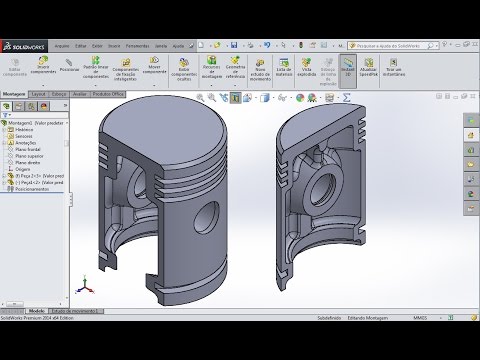Open Display style cube dropdown
The height and width of the screenshot is (360, 480).
point(264,97)
